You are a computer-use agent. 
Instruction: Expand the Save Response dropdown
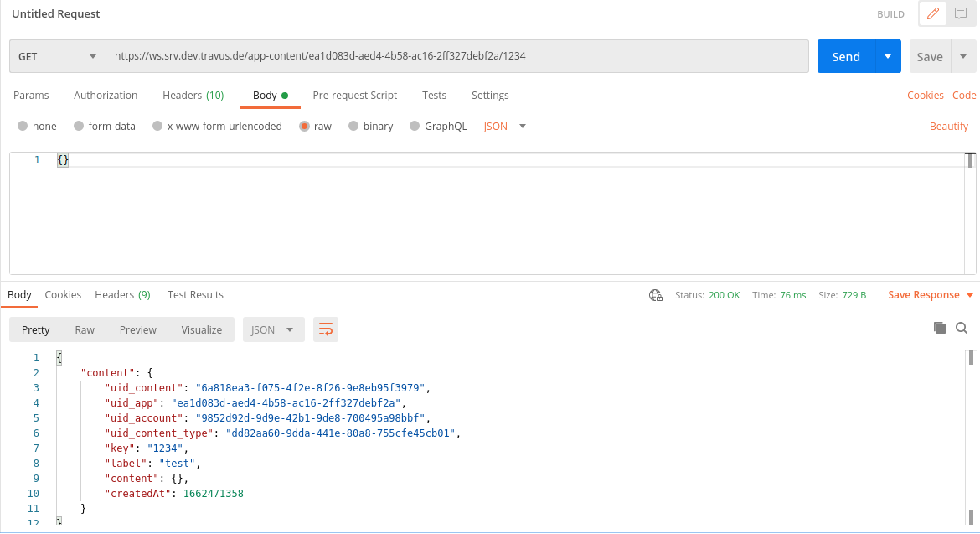click(931, 295)
